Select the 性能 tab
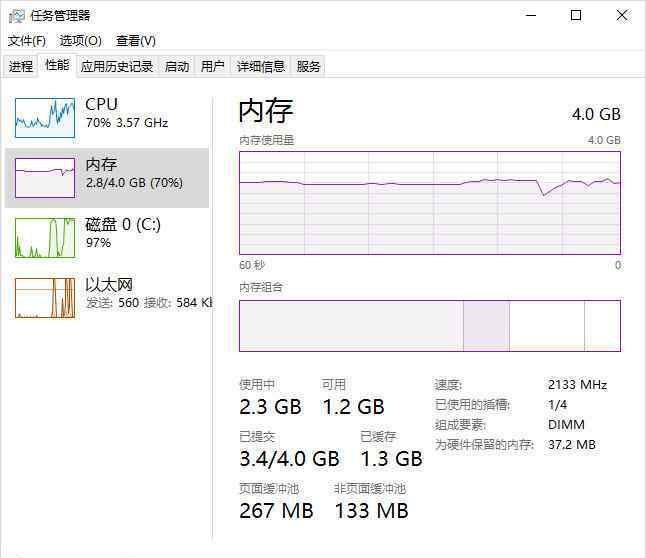 tap(57, 65)
